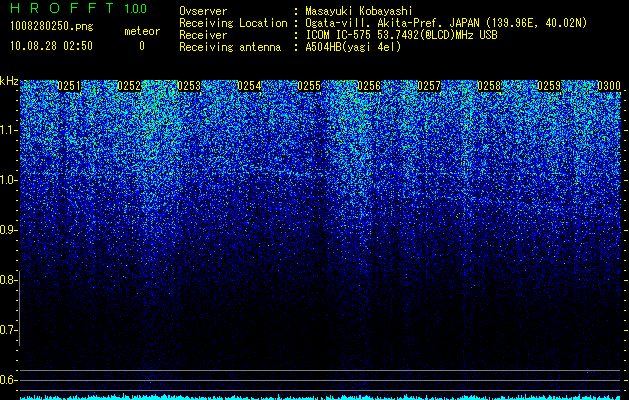Click the Receiving antenna label
This screenshot has height=400, width=629.
click(x=230, y=47)
